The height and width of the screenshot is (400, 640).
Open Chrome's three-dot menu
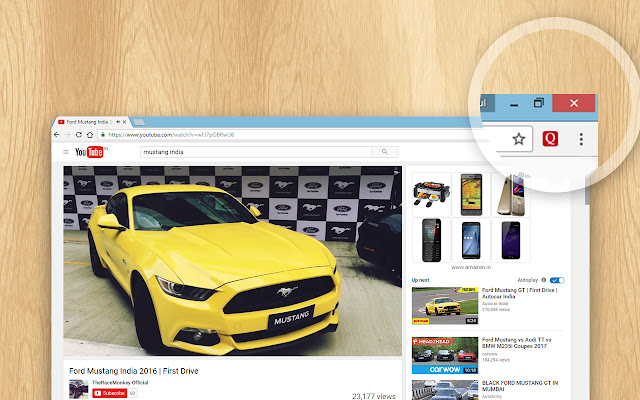coord(581,139)
